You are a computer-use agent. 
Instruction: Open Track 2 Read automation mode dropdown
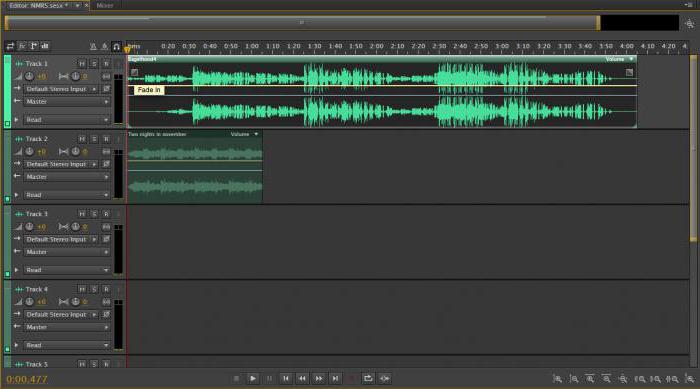point(67,195)
